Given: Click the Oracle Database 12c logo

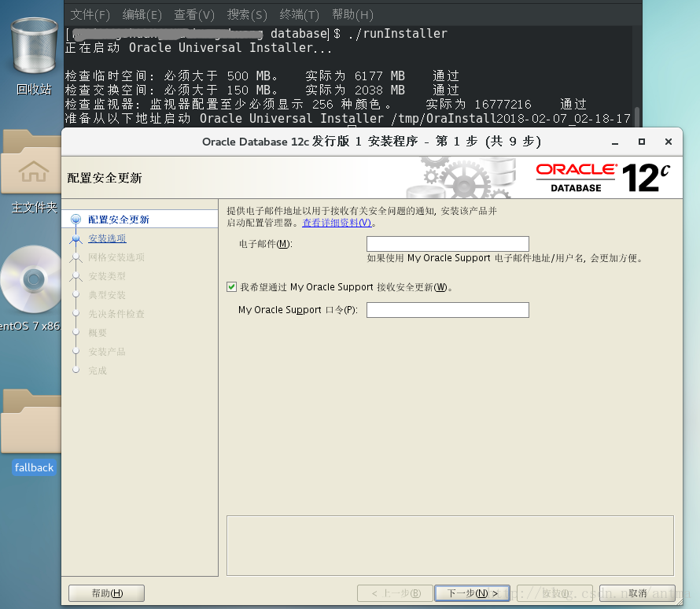Looking at the screenshot, I should [x=602, y=177].
